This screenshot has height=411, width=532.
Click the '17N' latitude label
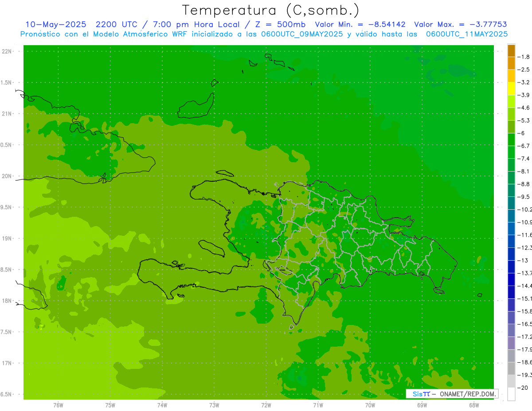coord(7,363)
